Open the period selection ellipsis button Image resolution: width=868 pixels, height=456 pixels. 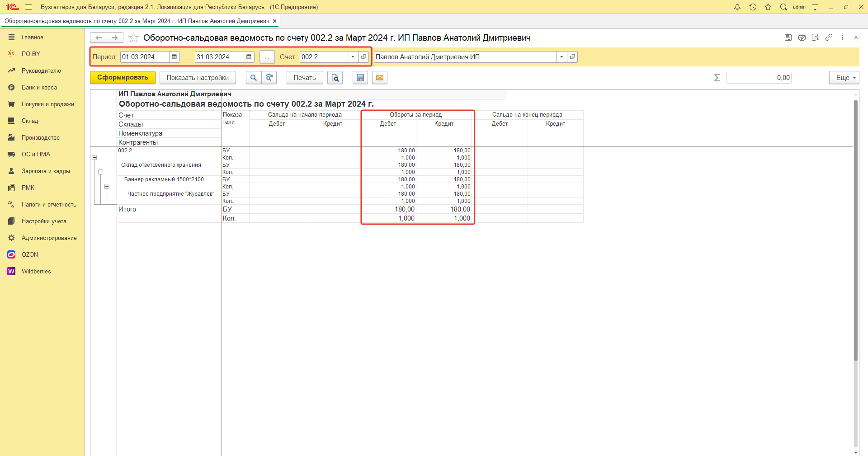[x=267, y=57]
